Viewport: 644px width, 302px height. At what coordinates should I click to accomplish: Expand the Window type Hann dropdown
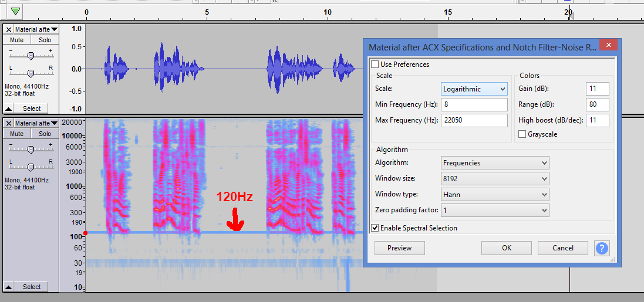click(495, 194)
